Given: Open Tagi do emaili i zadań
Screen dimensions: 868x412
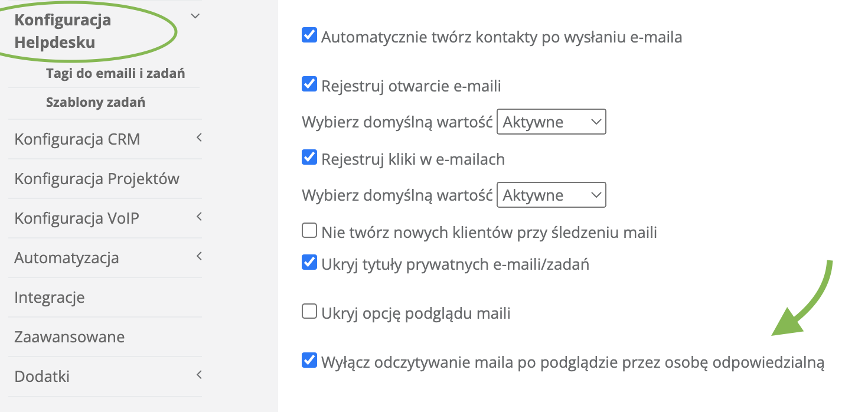Looking at the screenshot, I should (116, 74).
